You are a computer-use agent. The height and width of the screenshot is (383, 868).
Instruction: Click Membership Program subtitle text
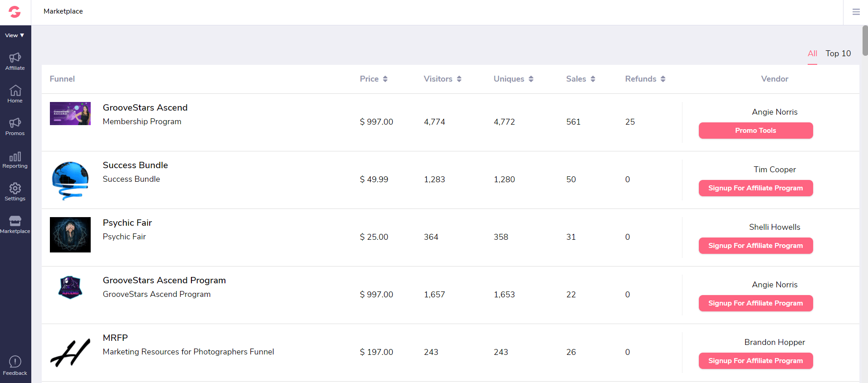coord(142,121)
